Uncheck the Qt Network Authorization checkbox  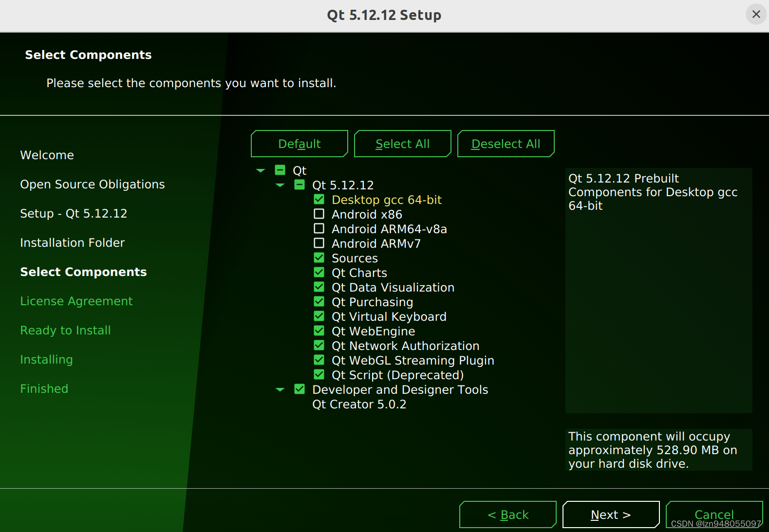pyautogui.click(x=319, y=345)
